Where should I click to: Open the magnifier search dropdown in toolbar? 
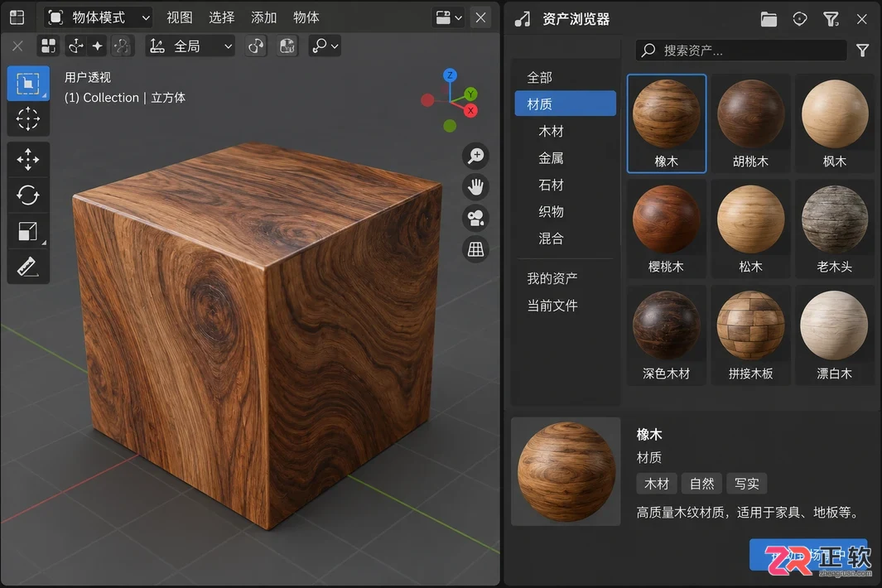point(325,46)
